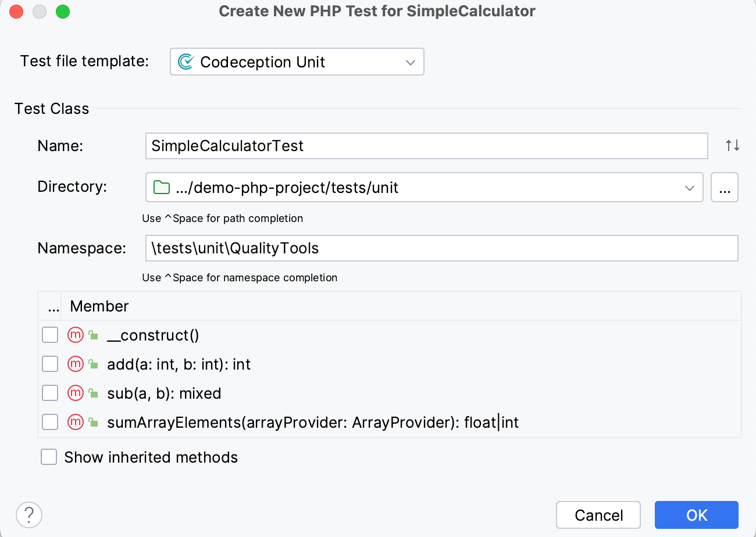Click the Codeception logo in the template selector
This screenshot has width=756, height=537.
point(186,61)
